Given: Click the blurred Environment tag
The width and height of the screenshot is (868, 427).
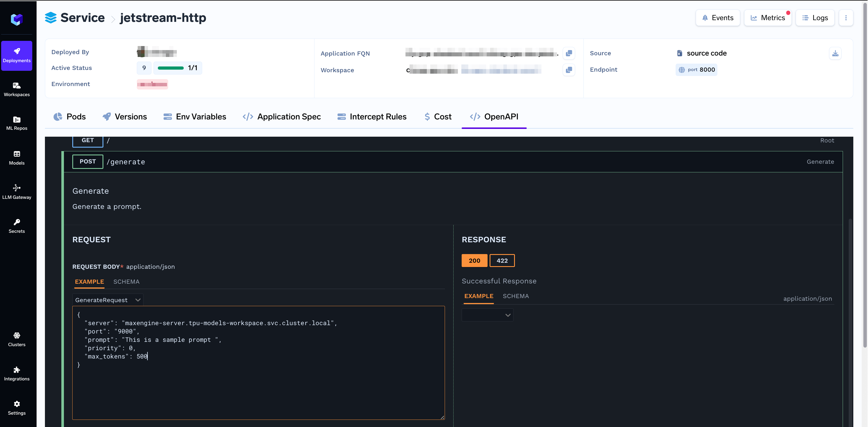Looking at the screenshot, I should [152, 84].
